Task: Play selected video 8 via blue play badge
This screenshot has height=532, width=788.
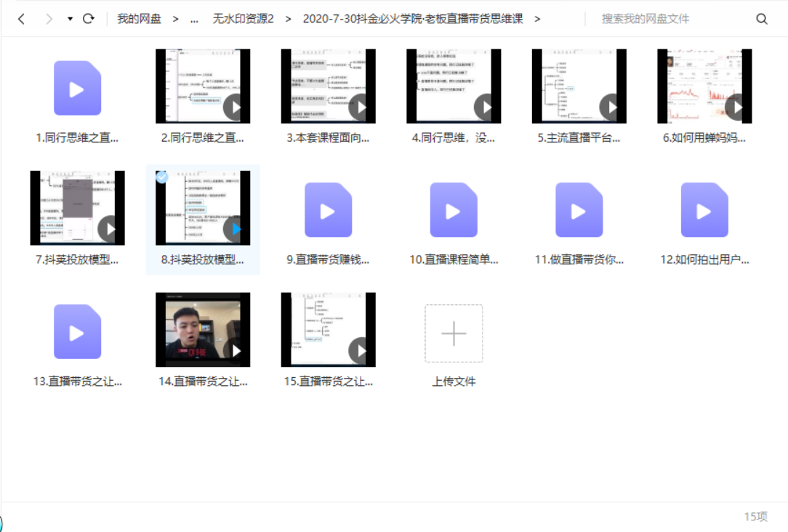Action: coord(235,229)
